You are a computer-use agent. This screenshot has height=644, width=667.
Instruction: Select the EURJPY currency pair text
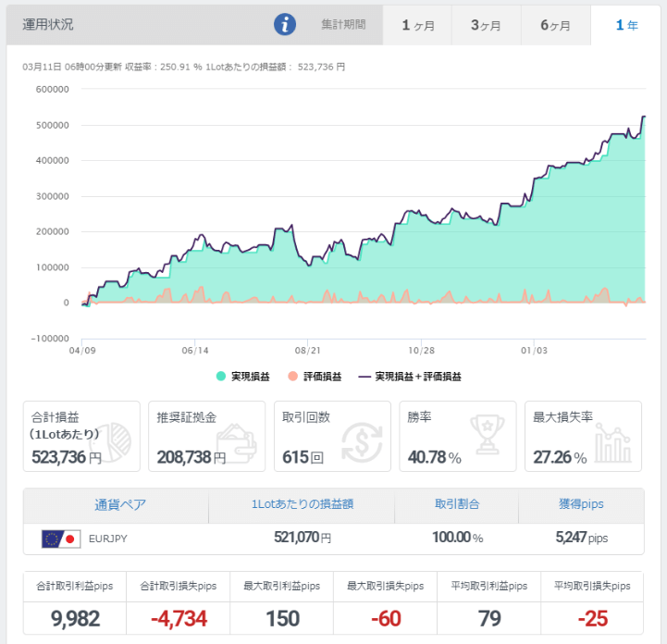coord(108,539)
